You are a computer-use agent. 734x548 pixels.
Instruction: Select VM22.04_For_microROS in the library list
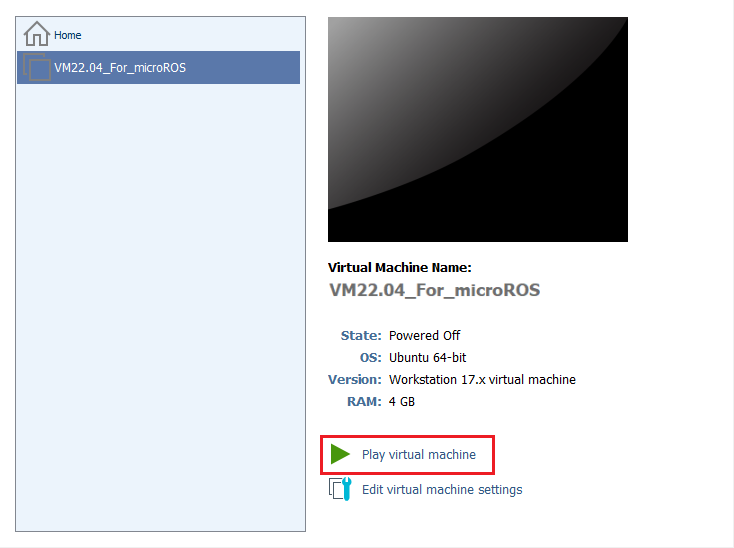click(x=158, y=67)
